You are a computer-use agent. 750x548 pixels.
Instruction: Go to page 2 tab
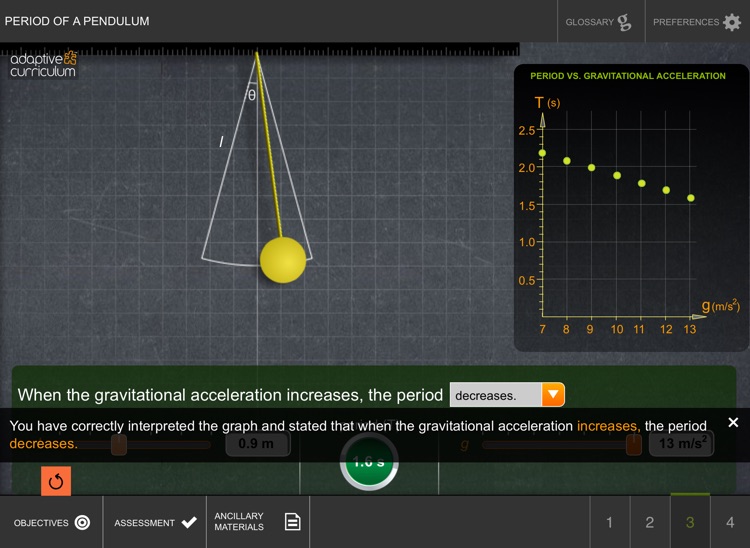pos(650,522)
